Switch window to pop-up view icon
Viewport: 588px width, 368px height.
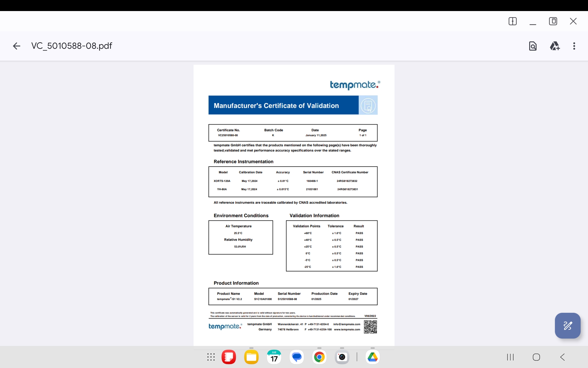pos(553,21)
